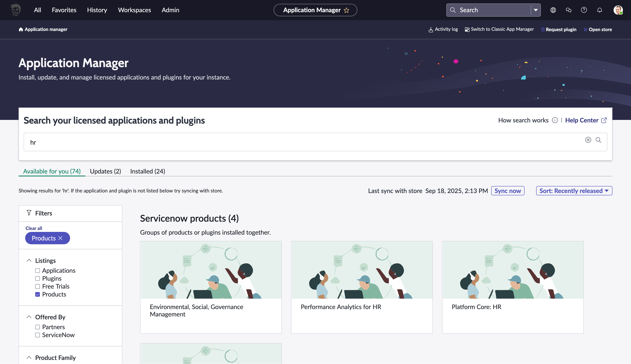Open the Sort: Recently released dropdown
This screenshot has width=631, height=364.
point(574,191)
